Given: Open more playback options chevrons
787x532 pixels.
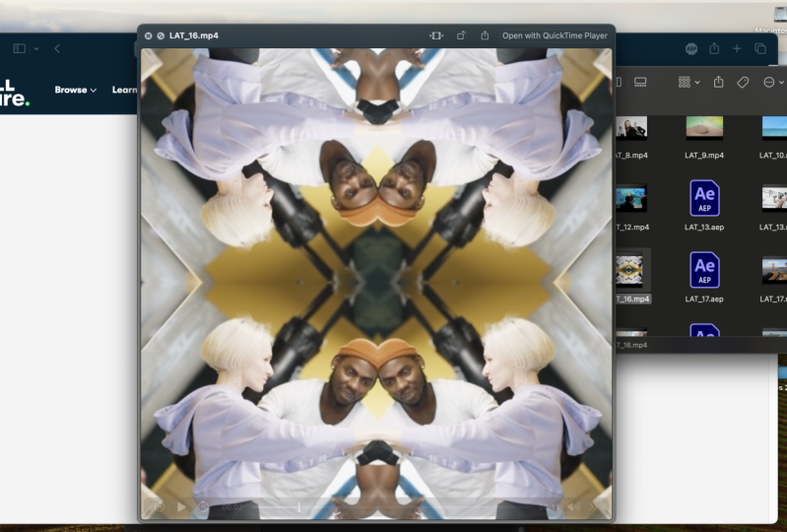Looking at the screenshot, I should pos(593,507).
